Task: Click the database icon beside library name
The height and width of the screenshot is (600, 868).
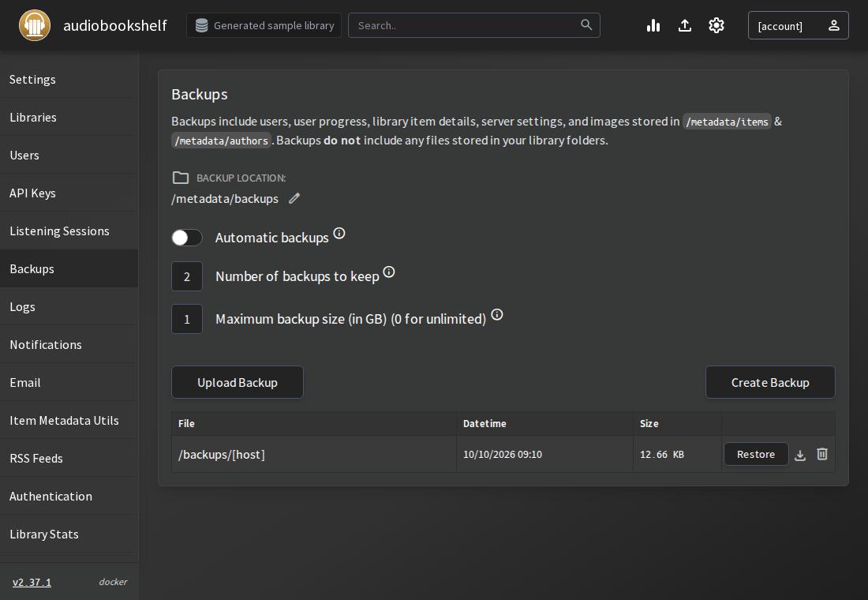Action: 201,25
